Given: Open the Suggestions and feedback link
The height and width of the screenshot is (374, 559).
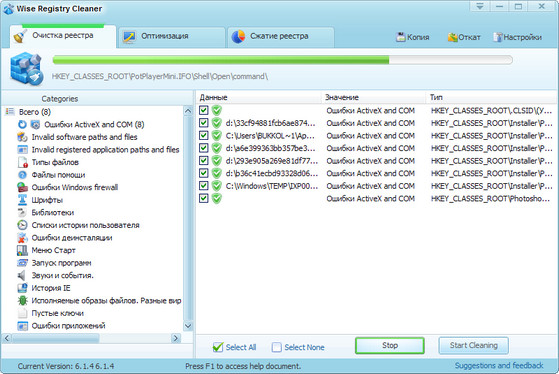Looking at the screenshot, I should click(x=499, y=365).
